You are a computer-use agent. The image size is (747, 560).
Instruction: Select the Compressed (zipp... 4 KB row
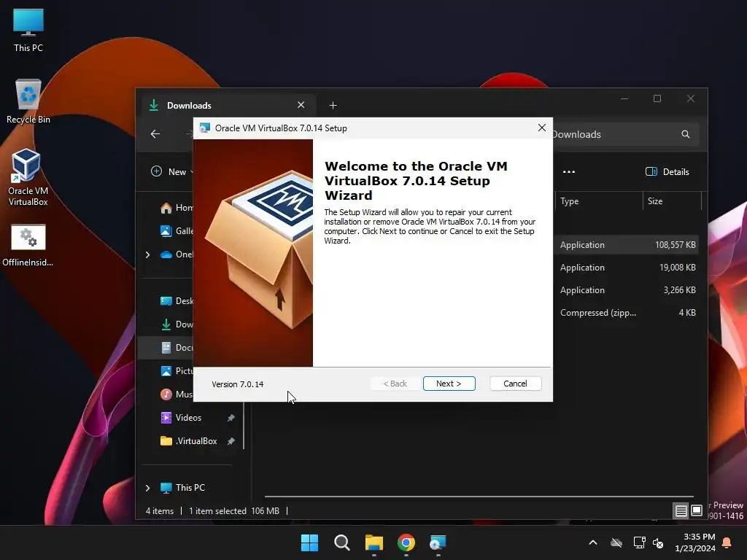point(626,313)
